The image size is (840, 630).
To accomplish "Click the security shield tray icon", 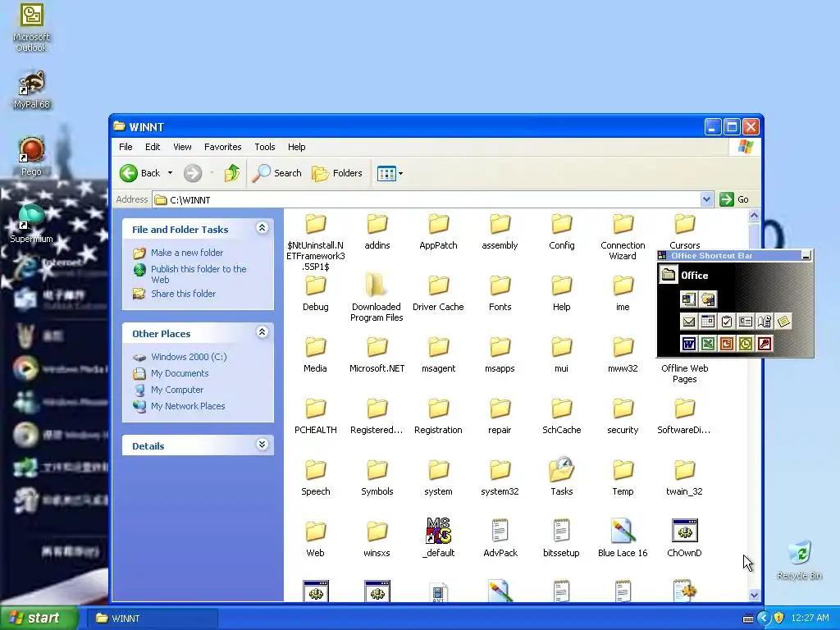I will (x=779, y=618).
